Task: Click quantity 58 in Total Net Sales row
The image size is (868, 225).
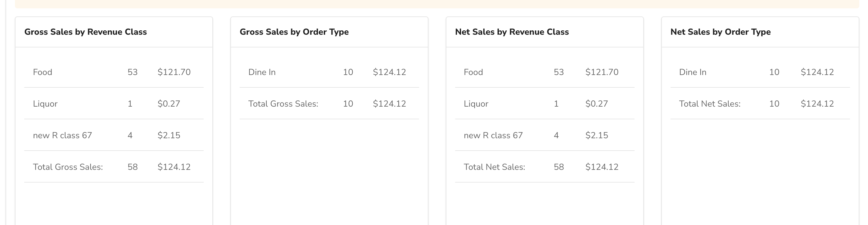Action: pyautogui.click(x=559, y=167)
